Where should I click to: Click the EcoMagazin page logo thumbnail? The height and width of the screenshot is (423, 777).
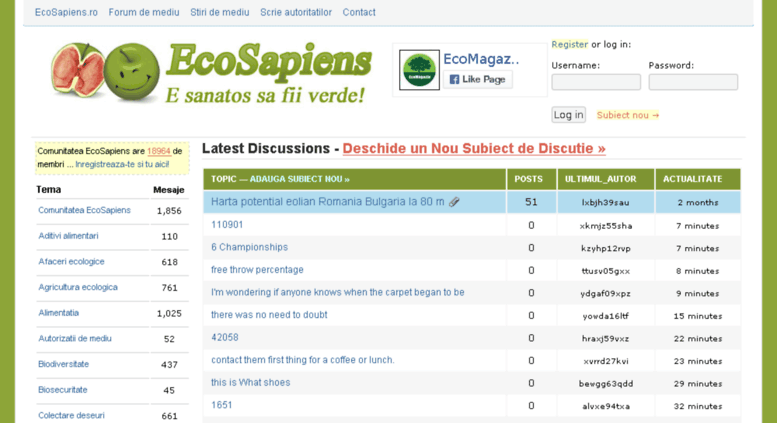[419, 70]
